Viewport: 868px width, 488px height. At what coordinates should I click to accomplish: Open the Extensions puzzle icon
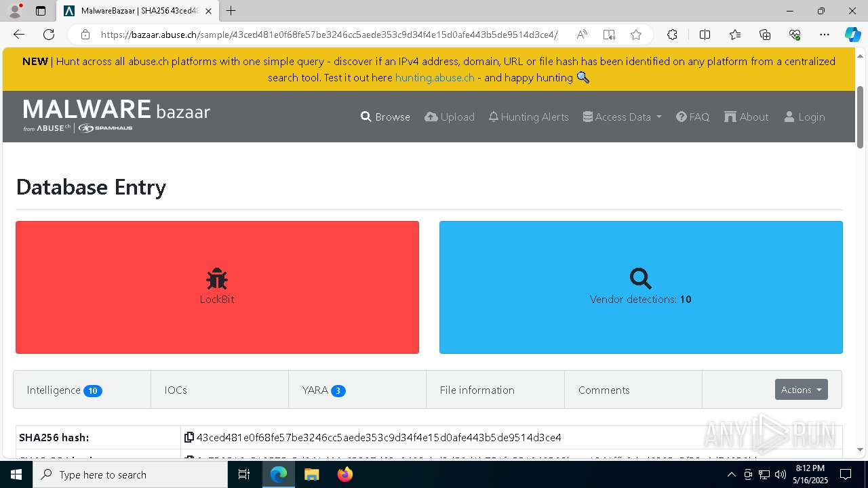pyautogui.click(x=672, y=35)
